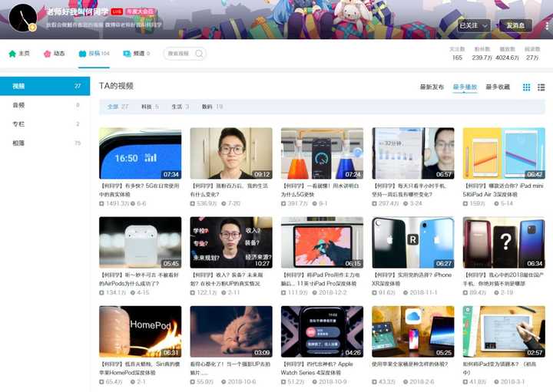Open the 05:25 Apple devices iCloud thumbnail
The height and width of the screenshot is (392, 553).
(x=413, y=331)
